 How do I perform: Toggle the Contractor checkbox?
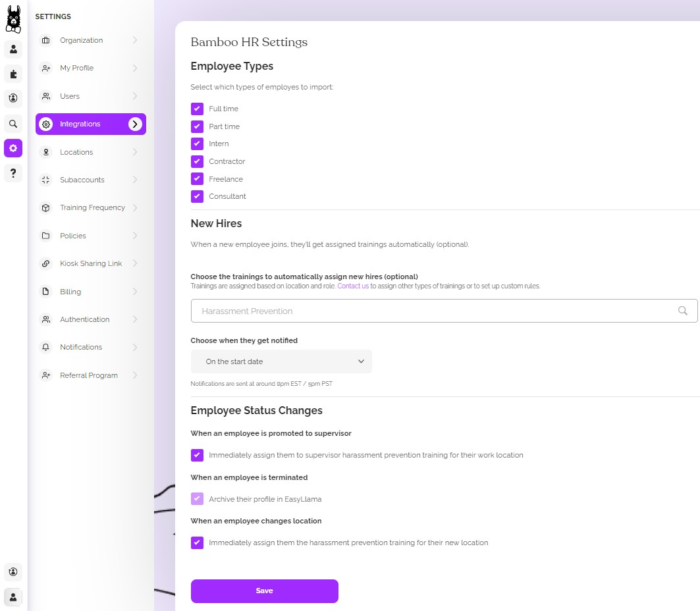pyautogui.click(x=197, y=161)
